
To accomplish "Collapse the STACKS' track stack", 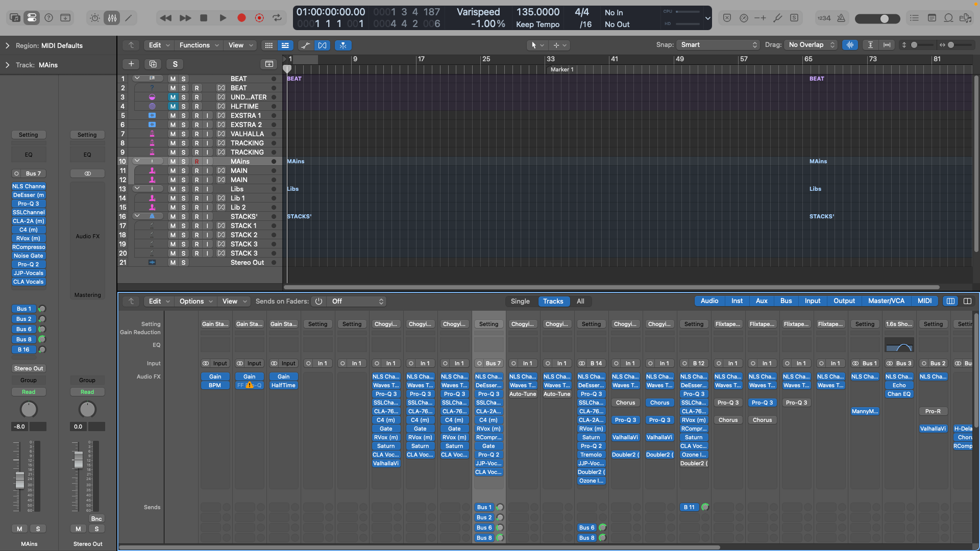I will [x=137, y=216].
